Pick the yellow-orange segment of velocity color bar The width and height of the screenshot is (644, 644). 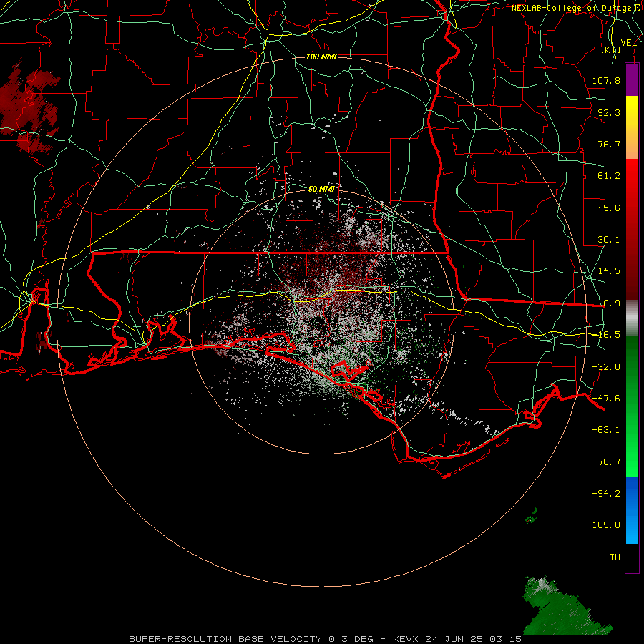(x=632, y=127)
